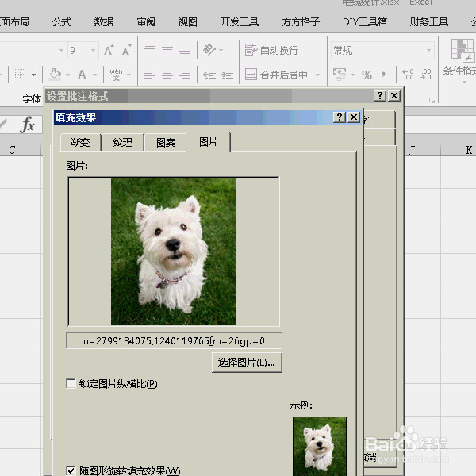Screen dimensions: 476x476
Task: Click the 示例 sample dog thumbnail
Action: pyautogui.click(x=320, y=446)
